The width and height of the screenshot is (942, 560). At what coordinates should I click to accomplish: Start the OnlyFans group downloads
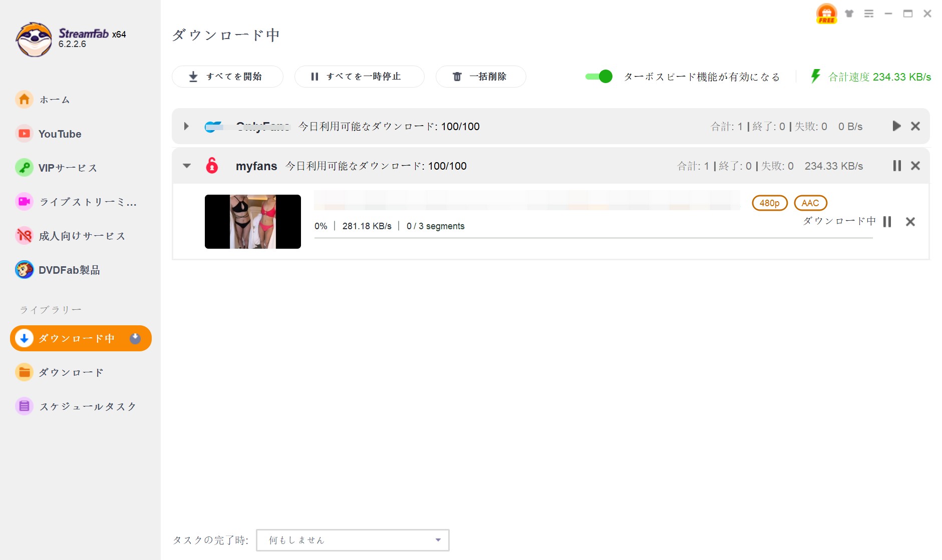pyautogui.click(x=896, y=126)
